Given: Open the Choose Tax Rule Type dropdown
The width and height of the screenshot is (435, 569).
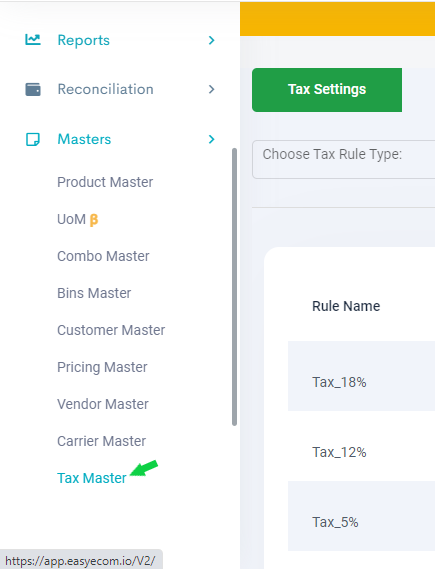Looking at the screenshot, I should click(x=343, y=159).
